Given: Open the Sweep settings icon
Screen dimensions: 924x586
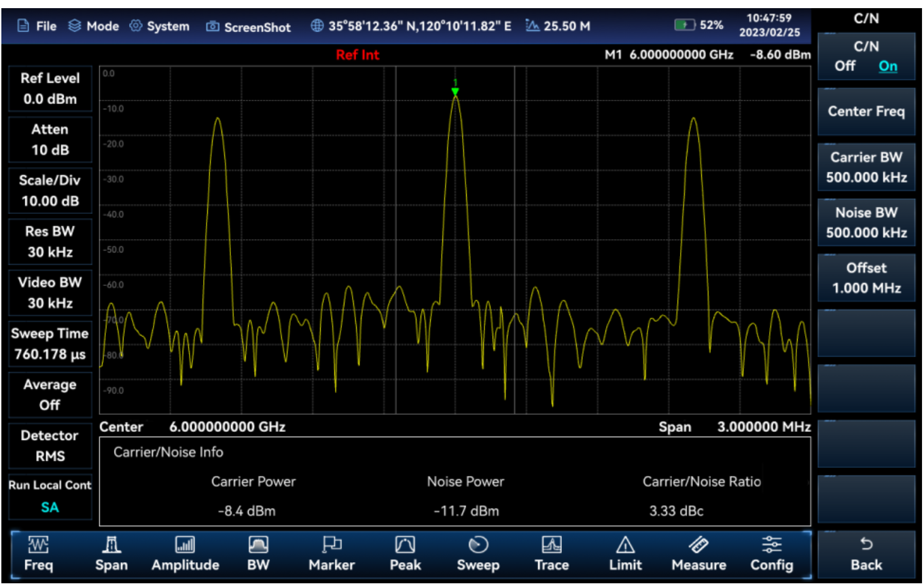Looking at the screenshot, I should (478, 545).
